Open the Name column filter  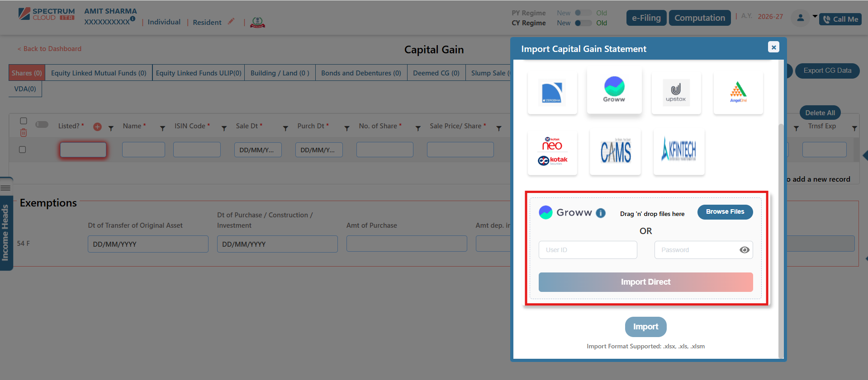[x=162, y=129]
